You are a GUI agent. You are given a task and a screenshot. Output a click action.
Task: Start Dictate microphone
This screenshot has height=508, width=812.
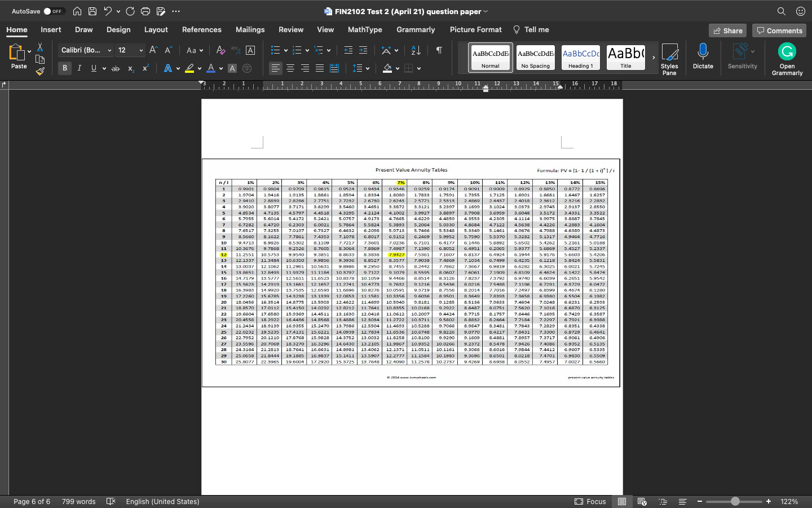(703, 56)
